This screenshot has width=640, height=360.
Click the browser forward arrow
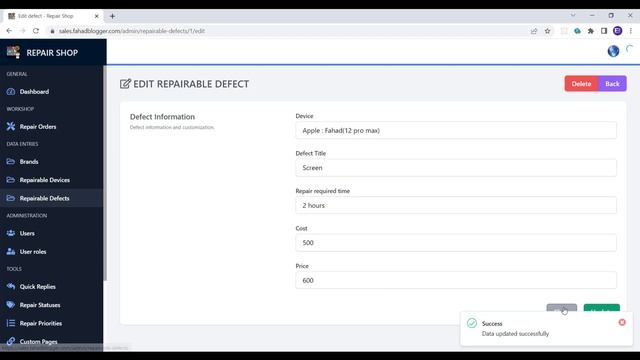click(22, 31)
